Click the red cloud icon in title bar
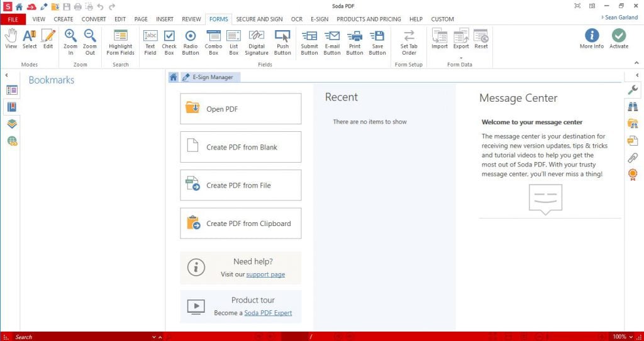 31,6
